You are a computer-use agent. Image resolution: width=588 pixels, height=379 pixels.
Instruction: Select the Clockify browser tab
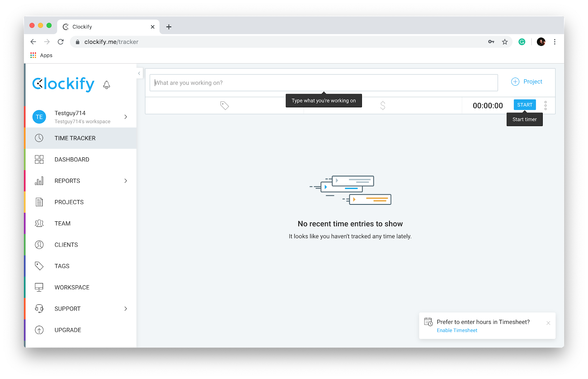108,27
